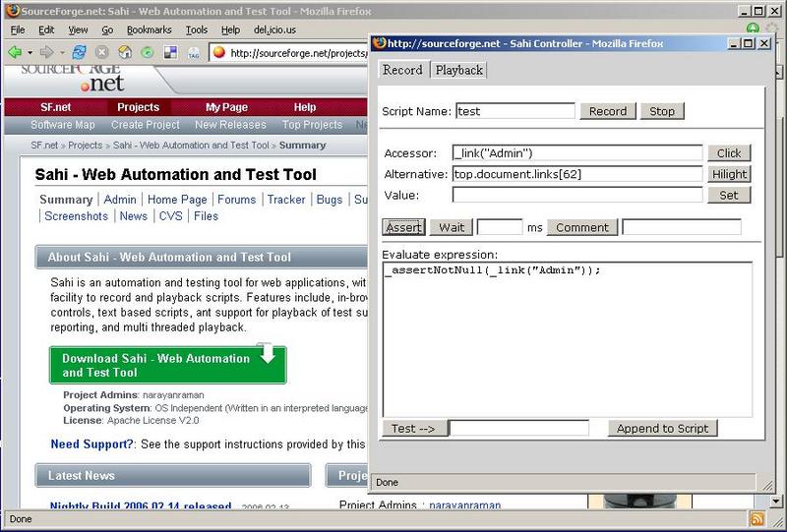Click the Firefox icon in Sahi Controller title bar

click(x=380, y=43)
